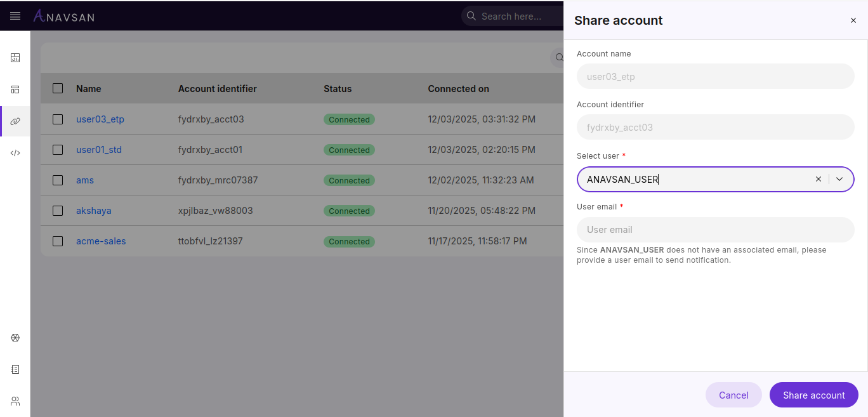Click the User email input field
Image resolution: width=868 pixels, height=417 pixels.
point(715,230)
